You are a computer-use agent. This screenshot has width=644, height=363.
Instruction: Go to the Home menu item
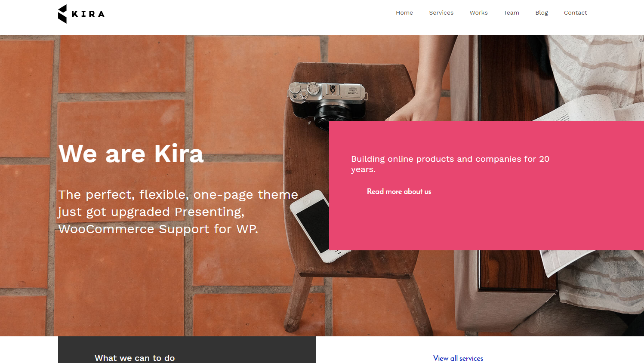pyautogui.click(x=404, y=13)
